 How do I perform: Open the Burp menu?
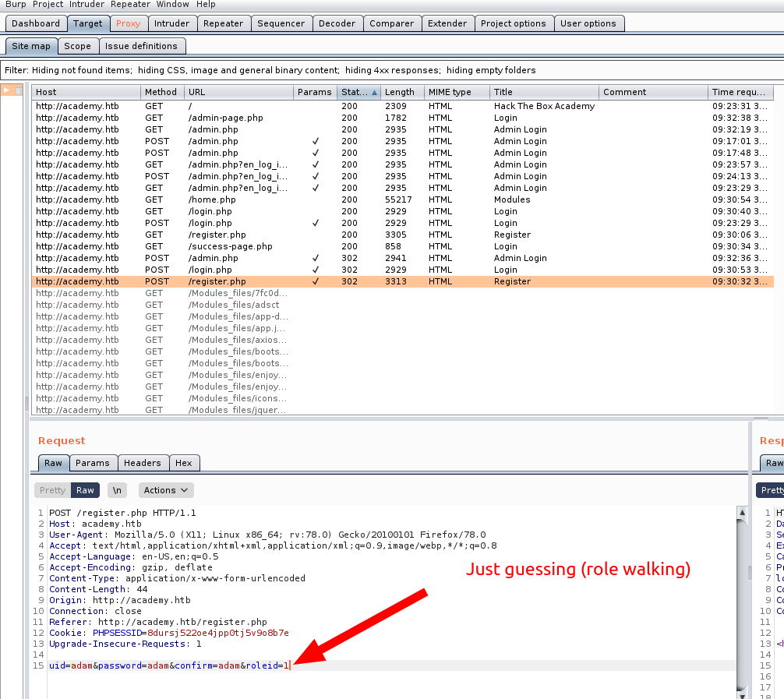(16, 5)
